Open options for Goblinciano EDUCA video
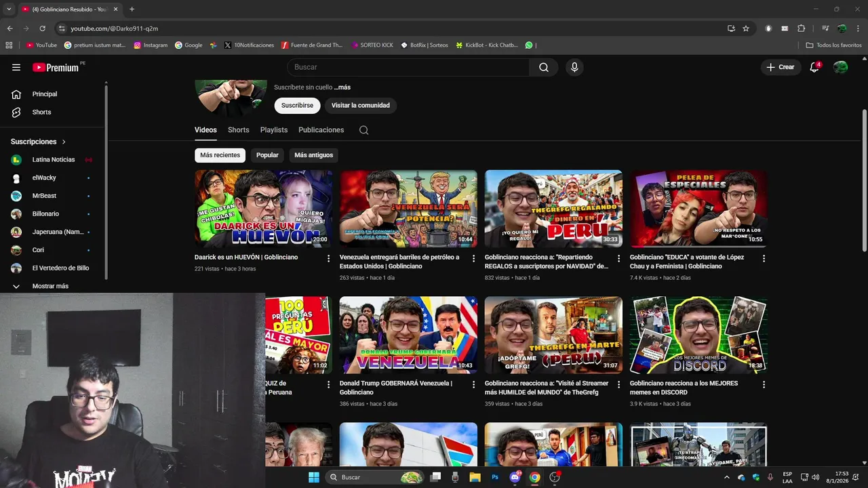This screenshot has height=488, width=868. click(x=764, y=258)
